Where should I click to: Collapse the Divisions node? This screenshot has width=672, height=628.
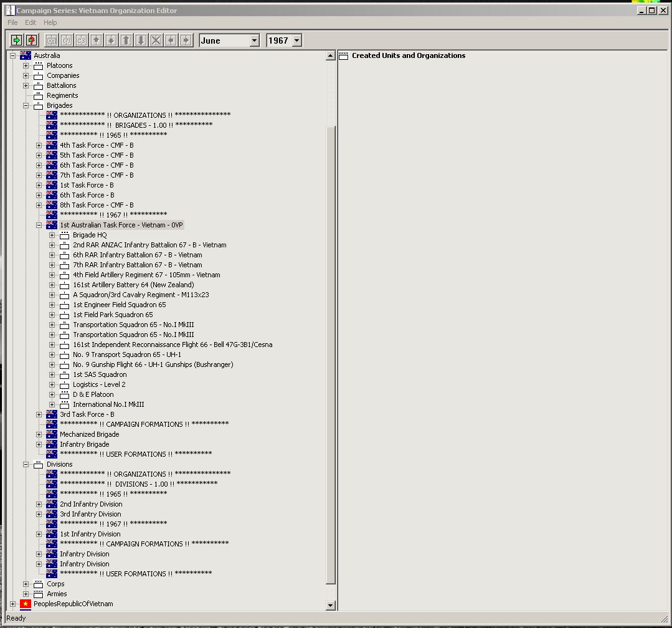pyautogui.click(x=26, y=464)
